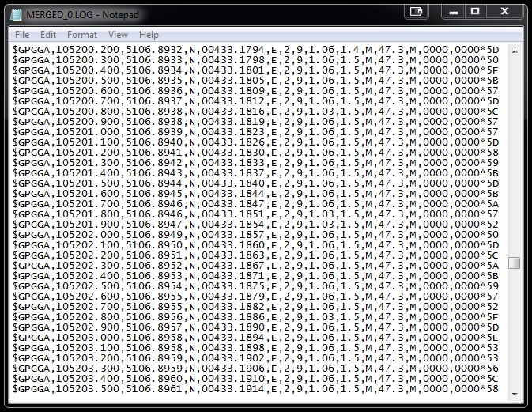This screenshot has width=532, height=412.
Task: Click the line with time 105203.500
Action: point(256,389)
